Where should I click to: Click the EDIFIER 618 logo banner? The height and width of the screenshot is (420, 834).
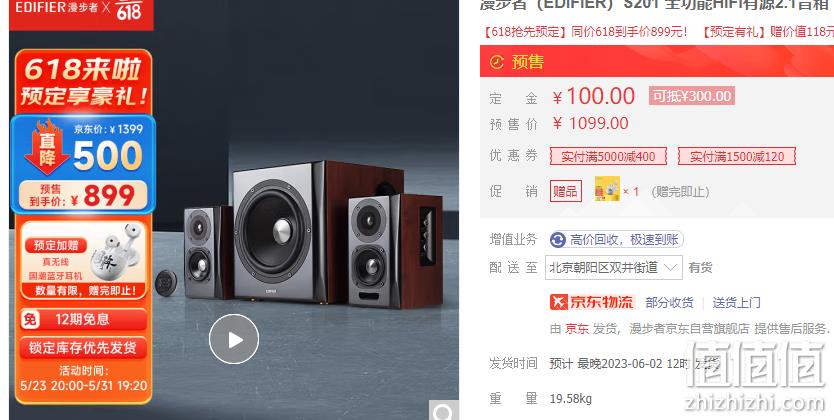[x=81, y=13]
